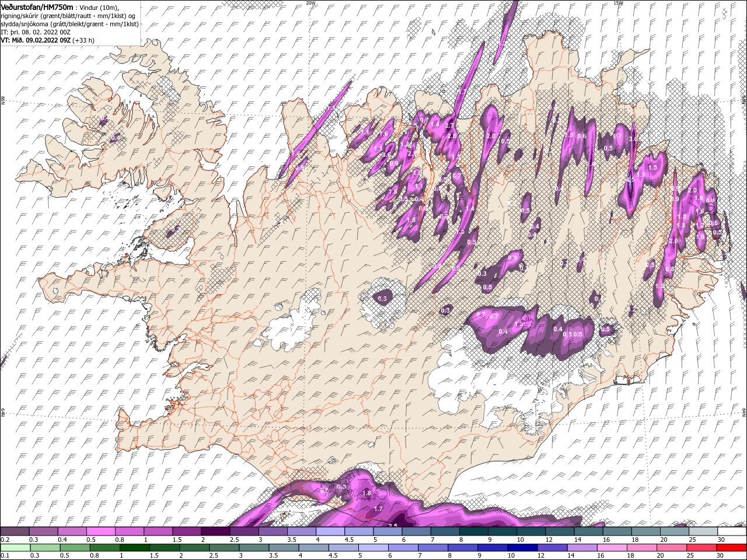
Task: Select the light purple 14 swatch in lower scale
Action: click(581, 548)
